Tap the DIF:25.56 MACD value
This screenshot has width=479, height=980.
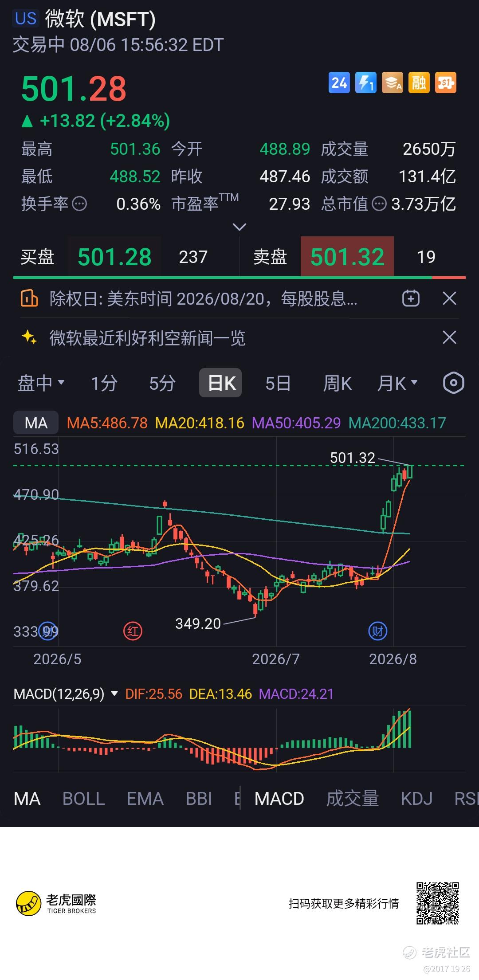[x=153, y=694]
